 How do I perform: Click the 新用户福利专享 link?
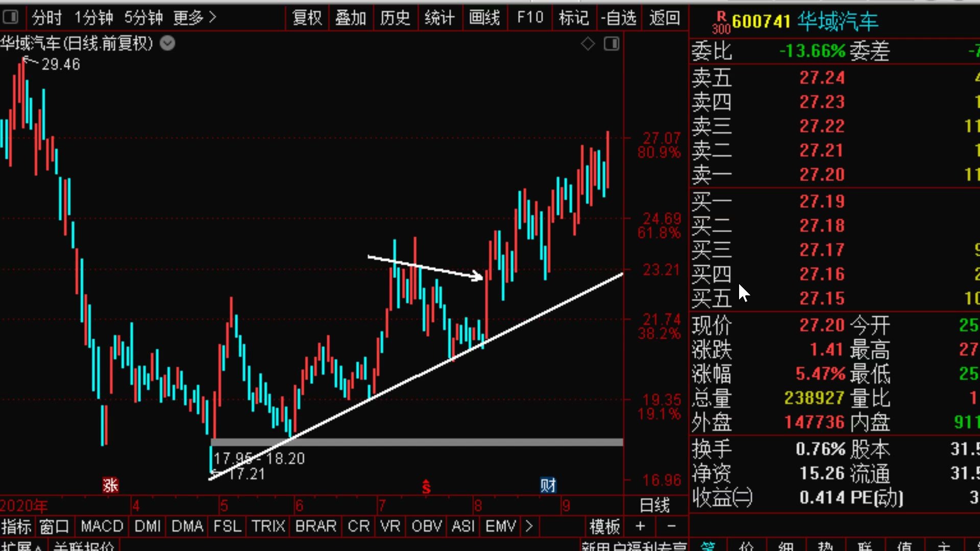click(634, 546)
